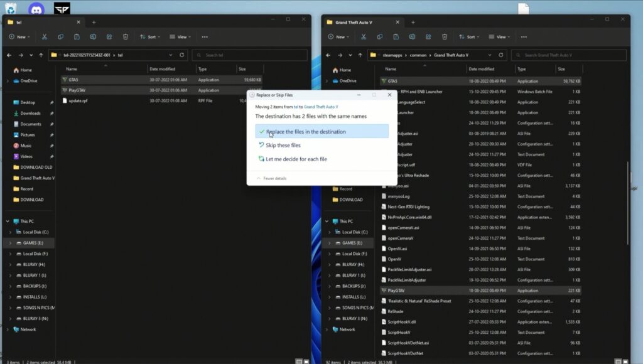Click Search tel input field
Screen dimensions: 643x364
250,55
